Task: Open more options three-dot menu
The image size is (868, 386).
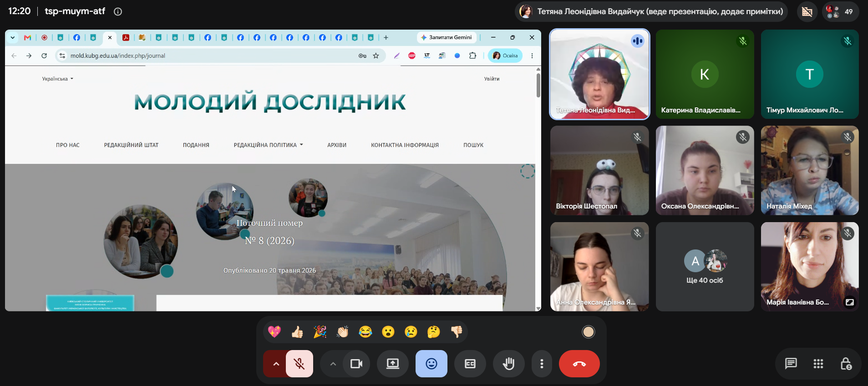Action: pos(542,364)
